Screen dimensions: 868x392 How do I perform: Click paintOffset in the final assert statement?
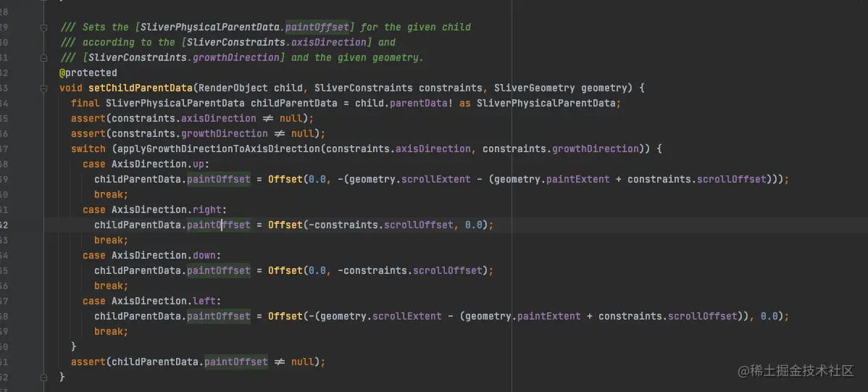pos(235,362)
